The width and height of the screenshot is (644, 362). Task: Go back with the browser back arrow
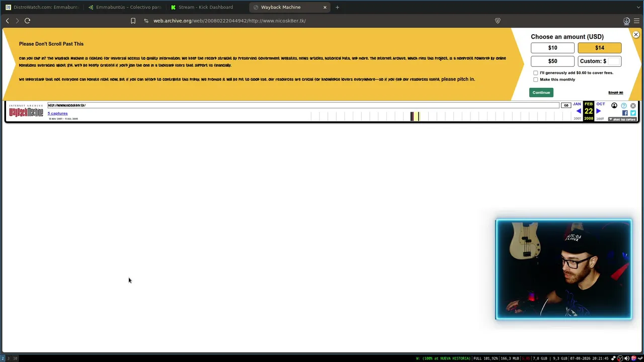tap(7, 21)
